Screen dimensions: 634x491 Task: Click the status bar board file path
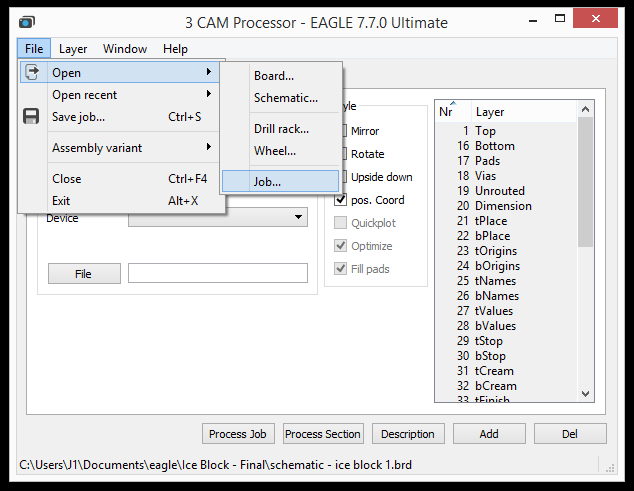216,465
